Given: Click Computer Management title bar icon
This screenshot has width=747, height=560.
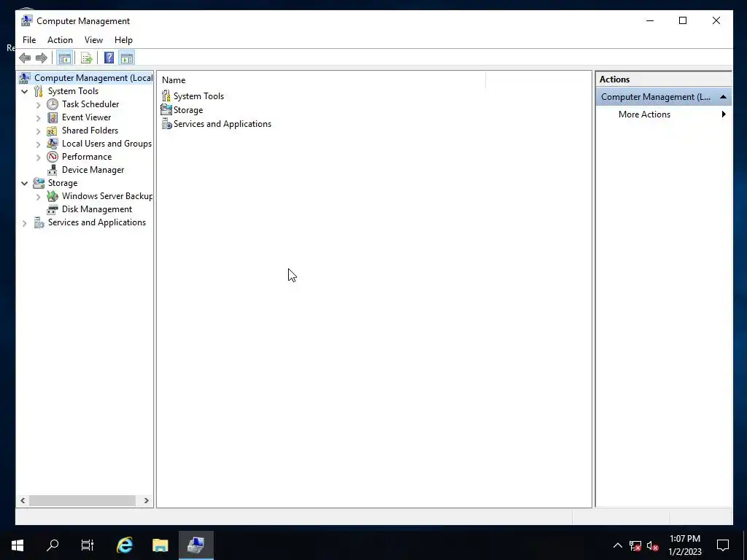Looking at the screenshot, I should coord(27,21).
